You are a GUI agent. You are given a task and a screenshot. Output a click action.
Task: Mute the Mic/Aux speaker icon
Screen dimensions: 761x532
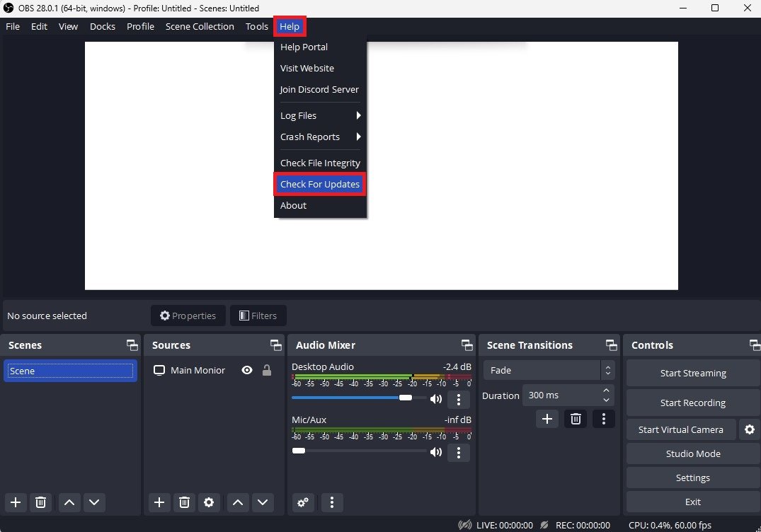(x=436, y=452)
